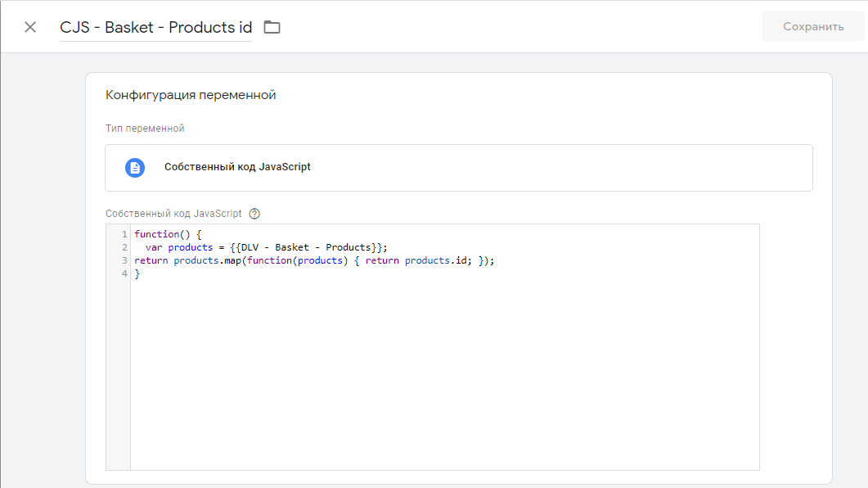Place the cursor in code line 'function() {'
This screenshot has height=488, width=868.
(168, 234)
